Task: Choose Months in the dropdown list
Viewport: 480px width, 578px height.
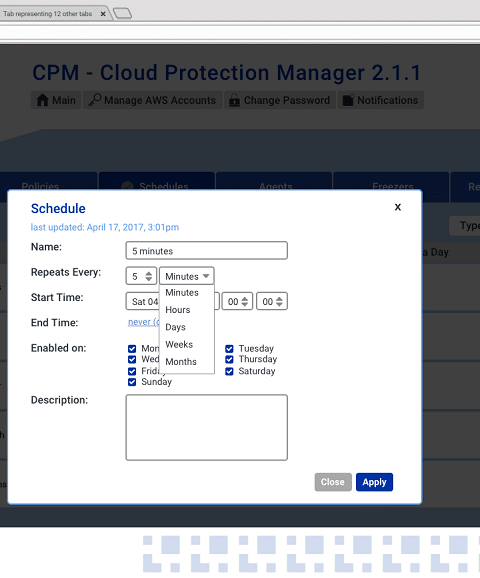Action: [181, 362]
